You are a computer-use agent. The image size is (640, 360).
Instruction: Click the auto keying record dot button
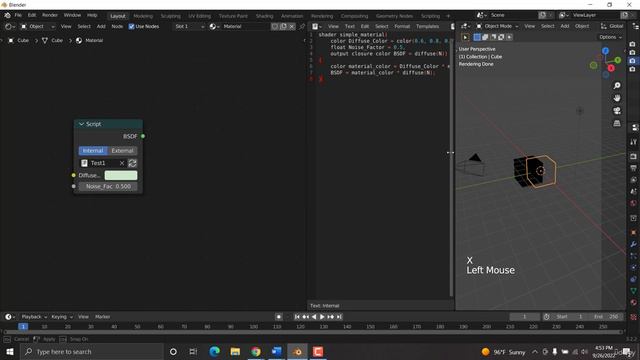tap(278, 317)
